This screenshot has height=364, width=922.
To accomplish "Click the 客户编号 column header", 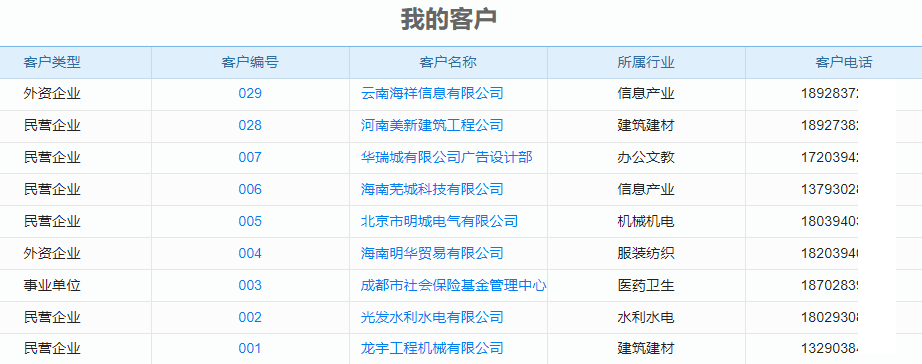I will pos(250,62).
